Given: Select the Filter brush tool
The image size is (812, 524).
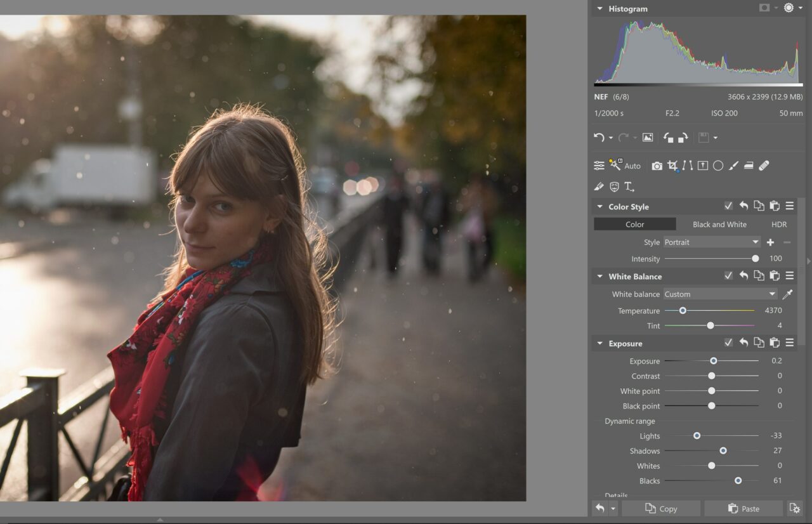Looking at the screenshot, I should tap(733, 166).
